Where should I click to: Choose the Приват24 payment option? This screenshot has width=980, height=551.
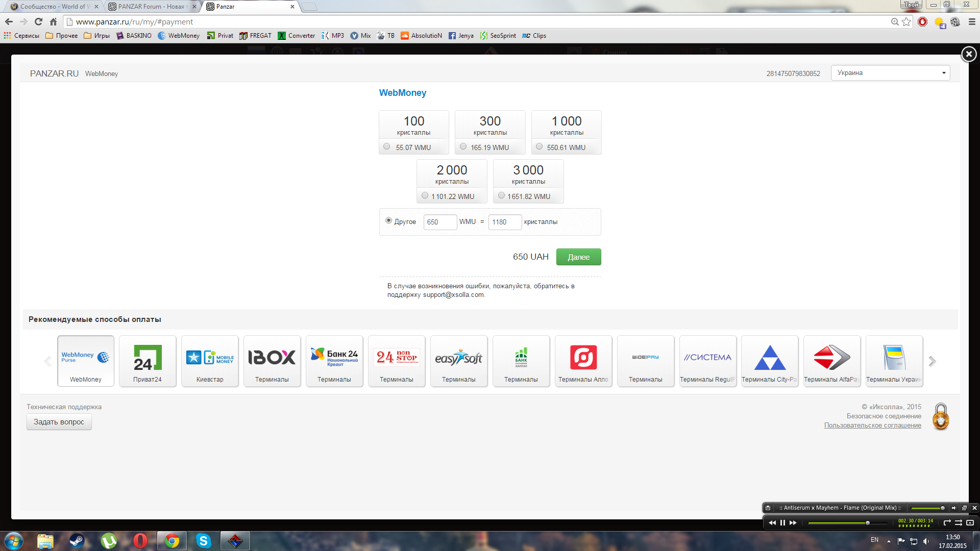click(x=148, y=361)
